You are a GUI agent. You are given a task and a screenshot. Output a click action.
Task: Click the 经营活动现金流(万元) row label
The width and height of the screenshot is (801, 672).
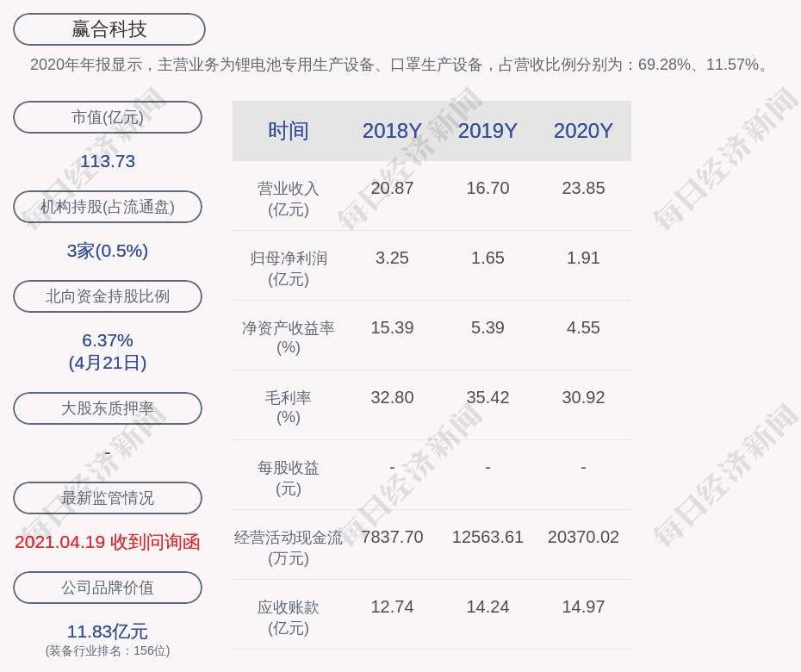click(289, 548)
